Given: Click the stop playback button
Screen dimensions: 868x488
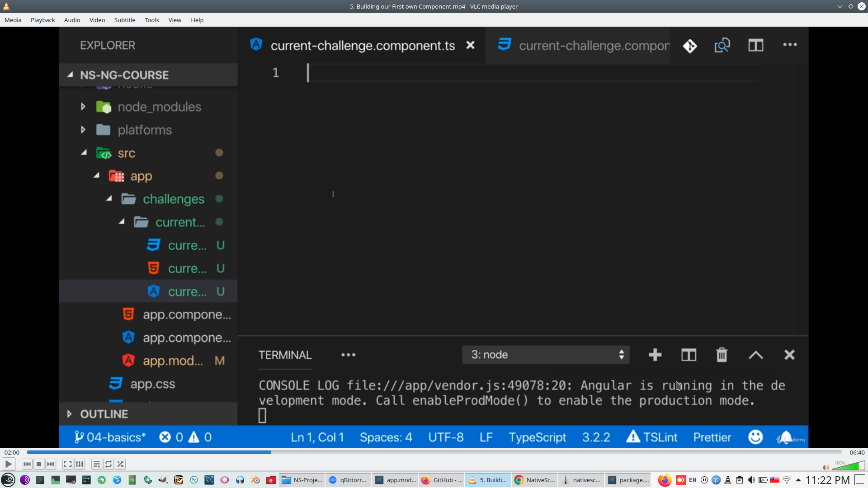Looking at the screenshot, I should tap(39, 464).
